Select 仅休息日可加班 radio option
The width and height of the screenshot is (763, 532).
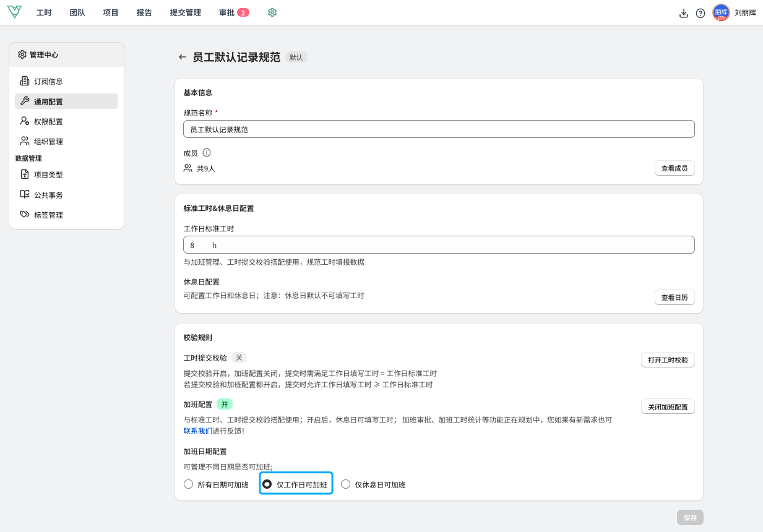pyautogui.click(x=346, y=484)
